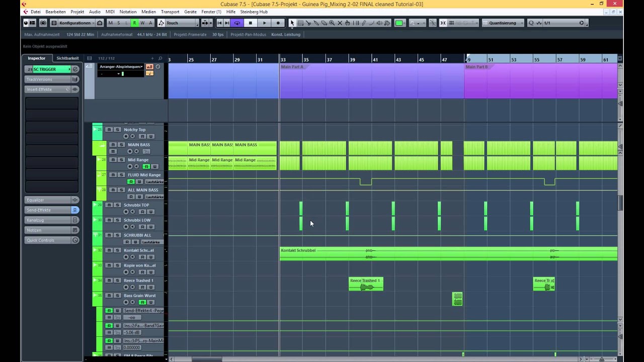
Task: Expand the Insert-Effekte inspector section
Action: [52, 89]
